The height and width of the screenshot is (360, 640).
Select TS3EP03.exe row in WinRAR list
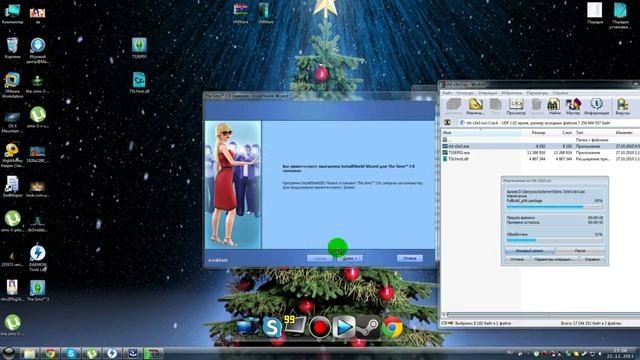(541, 152)
